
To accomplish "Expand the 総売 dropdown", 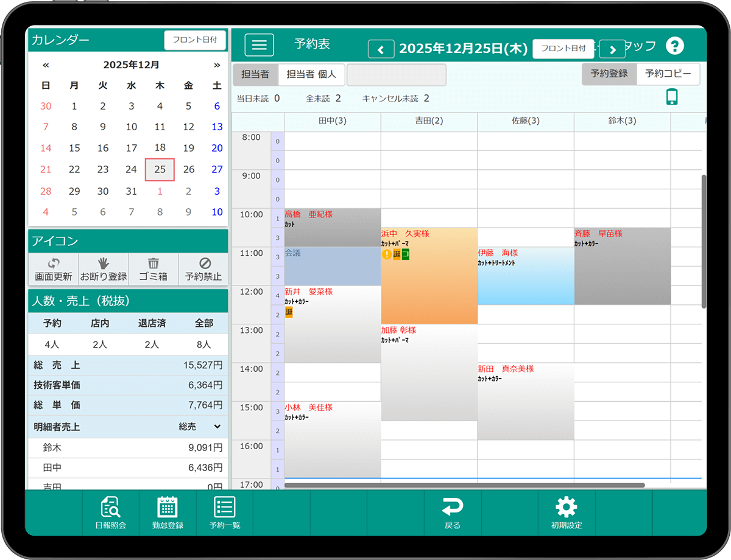I will (217, 427).
